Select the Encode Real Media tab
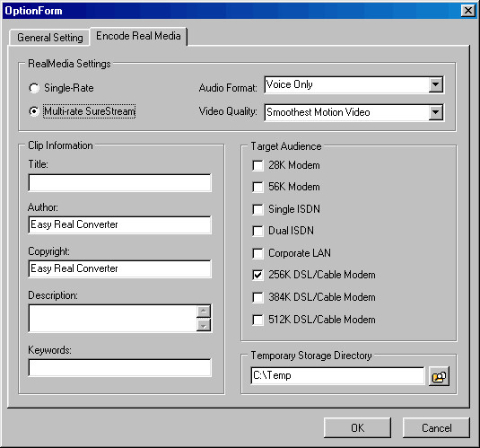 click(138, 36)
